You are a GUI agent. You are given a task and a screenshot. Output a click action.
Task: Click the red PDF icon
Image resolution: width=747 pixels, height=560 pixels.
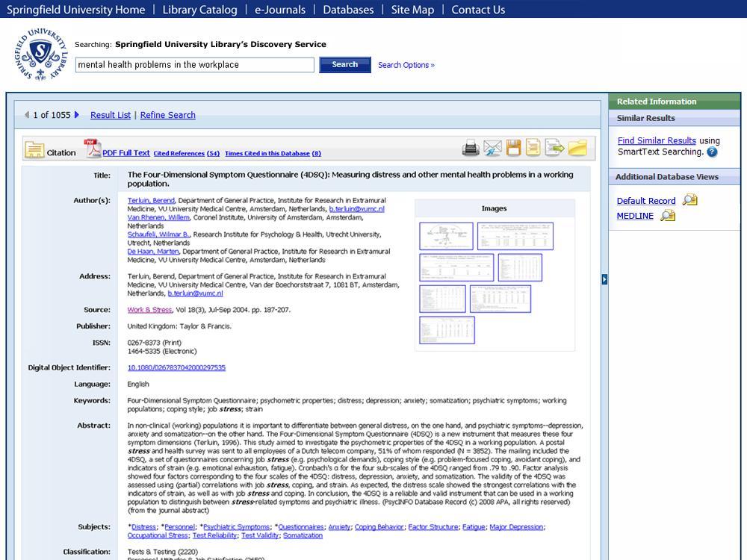click(93, 148)
